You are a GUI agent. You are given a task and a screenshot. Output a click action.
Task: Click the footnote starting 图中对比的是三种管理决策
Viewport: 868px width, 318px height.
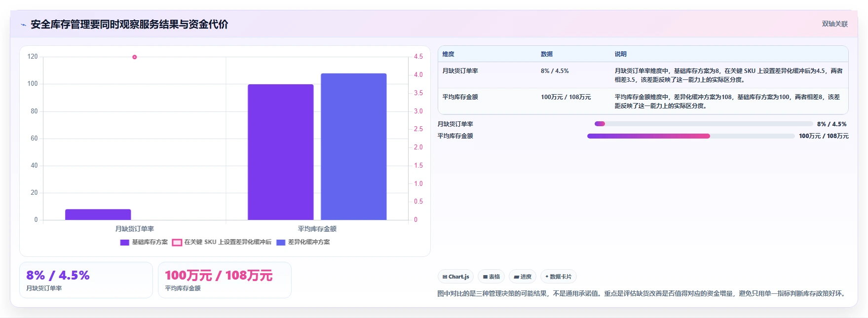(x=642, y=293)
